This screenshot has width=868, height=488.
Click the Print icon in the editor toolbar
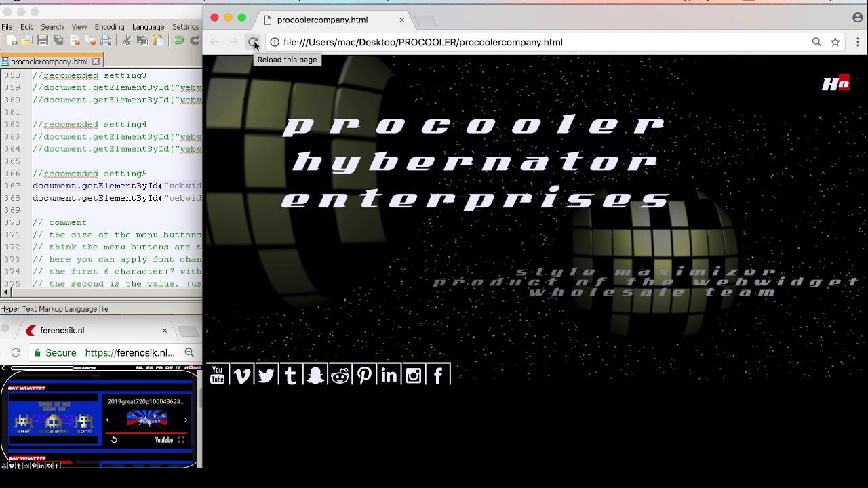[106, 41]
